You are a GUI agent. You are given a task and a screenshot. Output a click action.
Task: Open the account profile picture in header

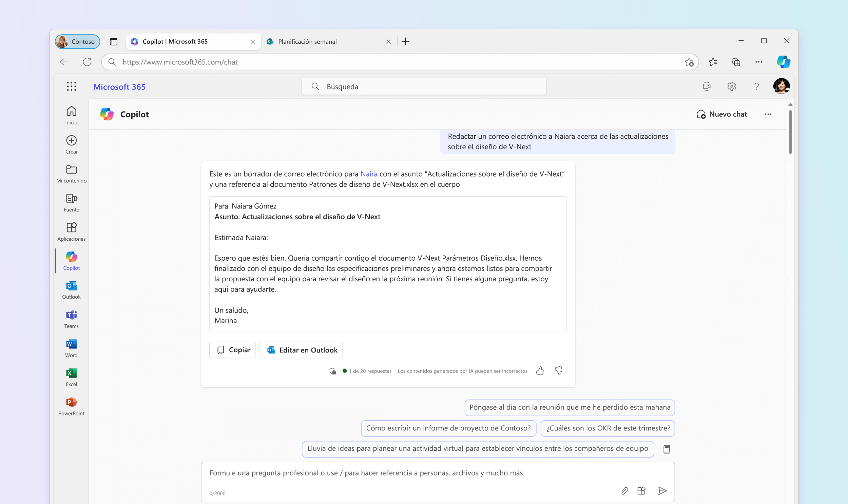[x=781, y=86]
